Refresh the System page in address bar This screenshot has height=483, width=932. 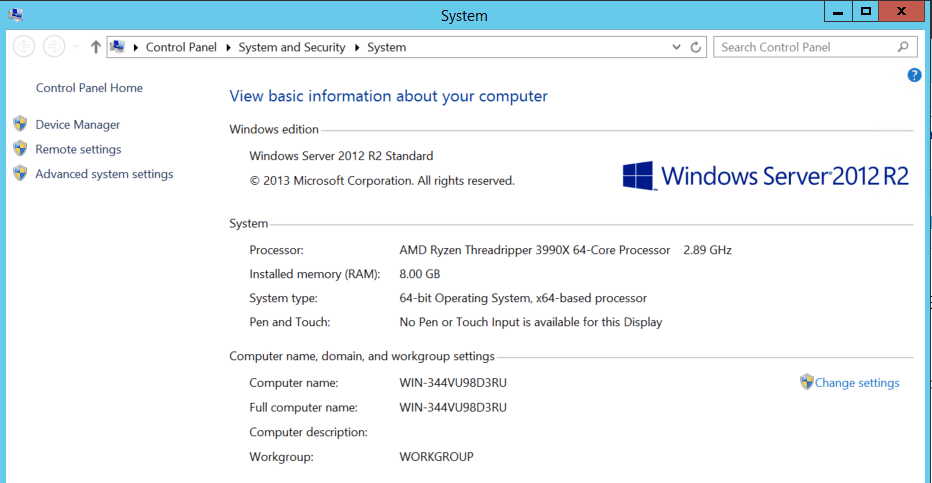coord(696,47)
